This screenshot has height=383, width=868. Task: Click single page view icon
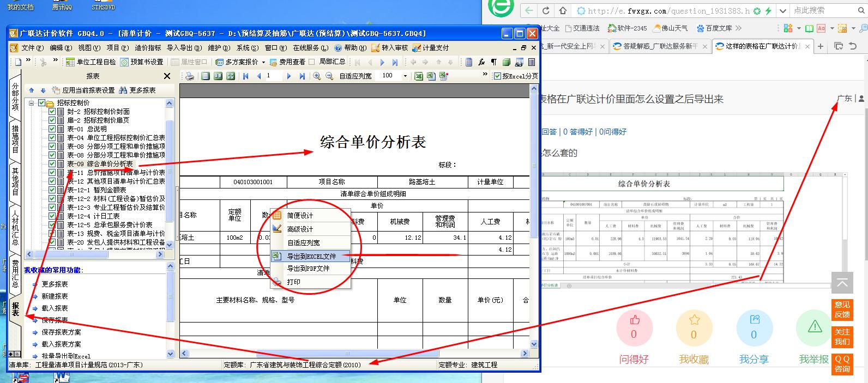[206, 76]
